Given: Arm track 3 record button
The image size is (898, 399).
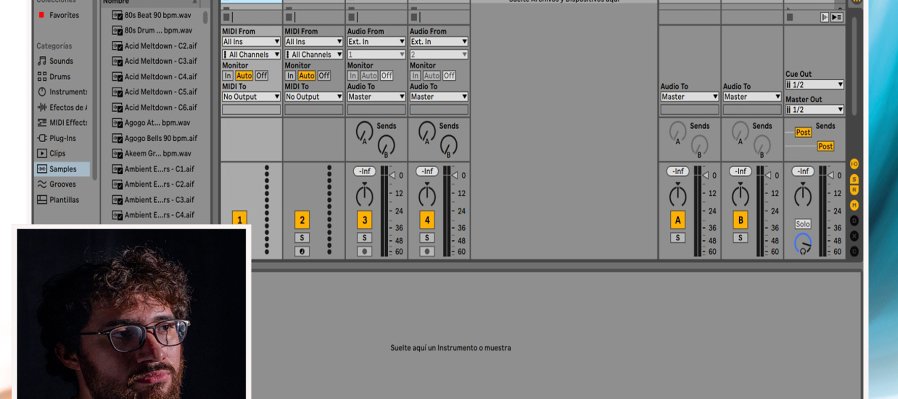Looking at the screenshot, I should [364, 251].
